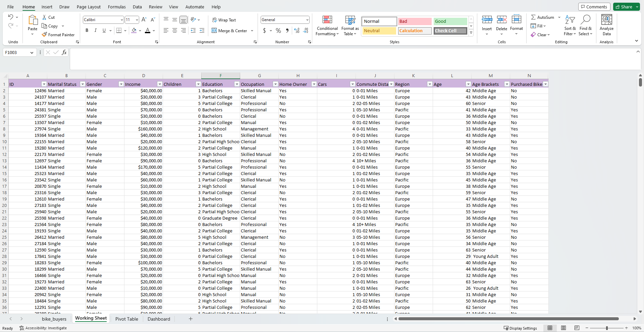Add a new sheet with the plus button
The height and width of the screenshot is (332, 644).
tap(191, 319)
